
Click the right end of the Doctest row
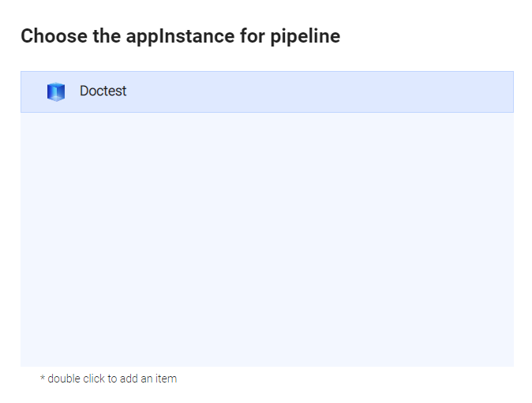pos(489,91)
